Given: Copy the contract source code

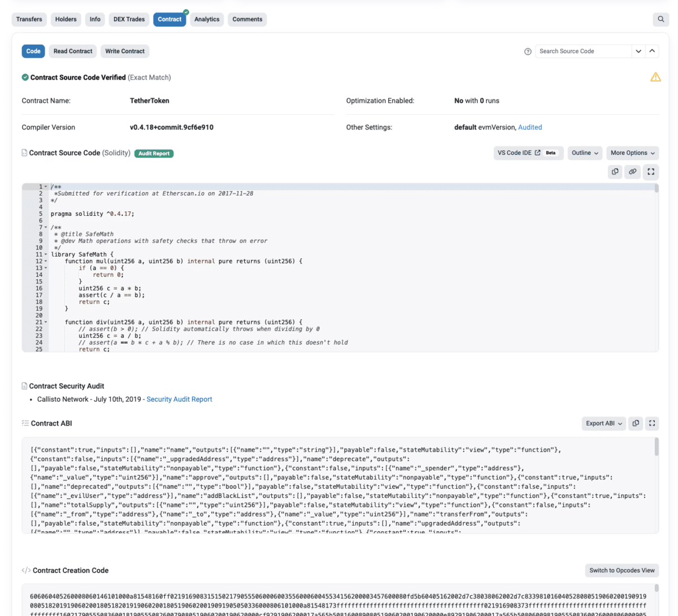Looking at the screenshot, I should point(615,172).
